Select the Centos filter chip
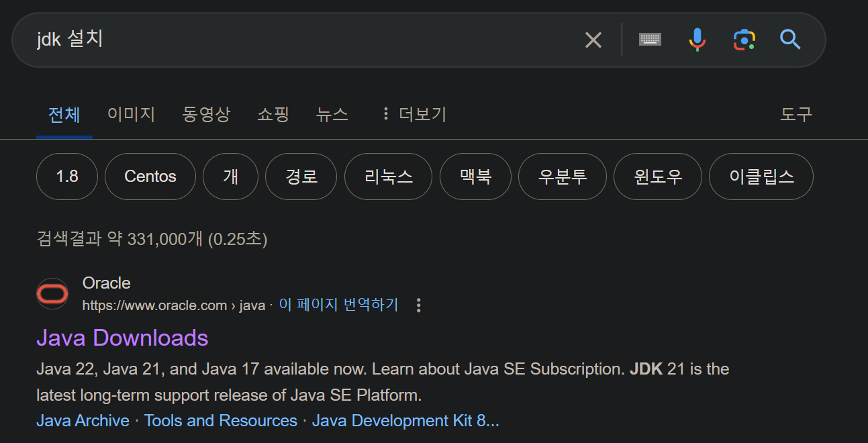The width and height of the screenshot is (868, 443). click(x=150, y=177)
